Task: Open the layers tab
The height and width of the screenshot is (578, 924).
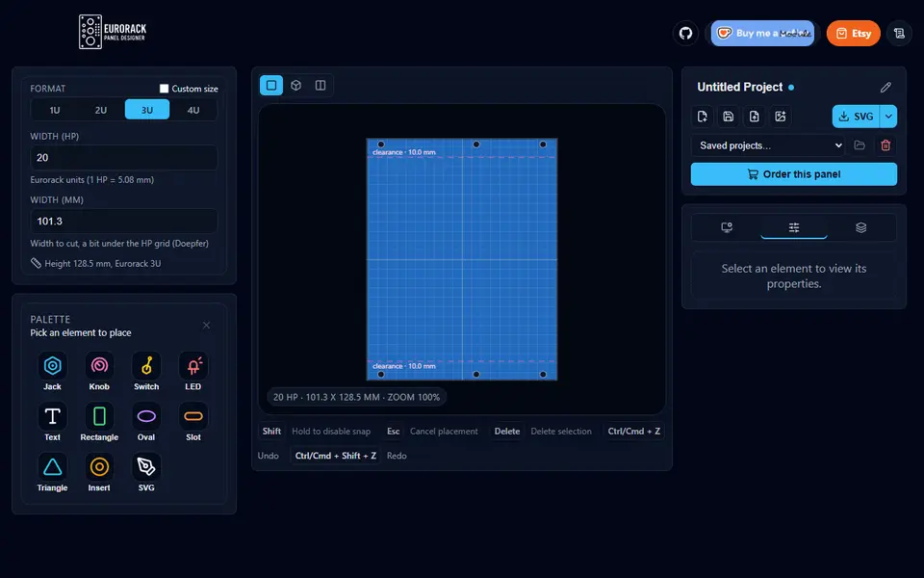Action: pyautogui.click(x=860, y=227)
